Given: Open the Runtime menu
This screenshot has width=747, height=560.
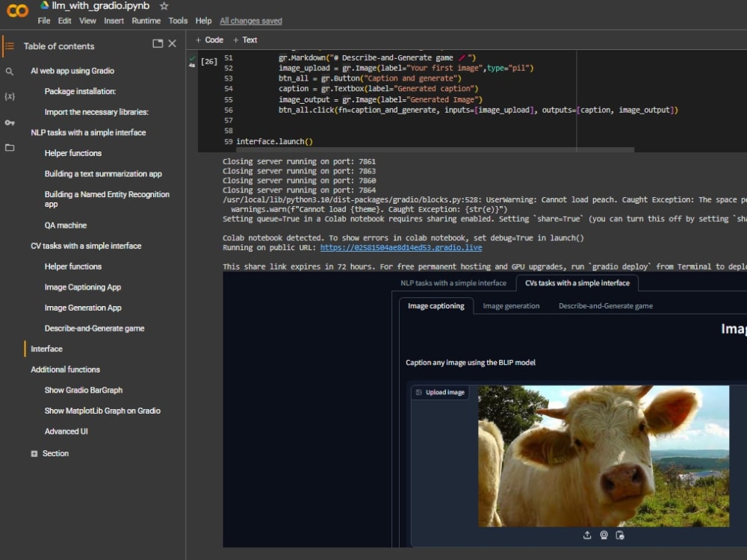Looking at the screenshot, I should click(x=146, y=21).
